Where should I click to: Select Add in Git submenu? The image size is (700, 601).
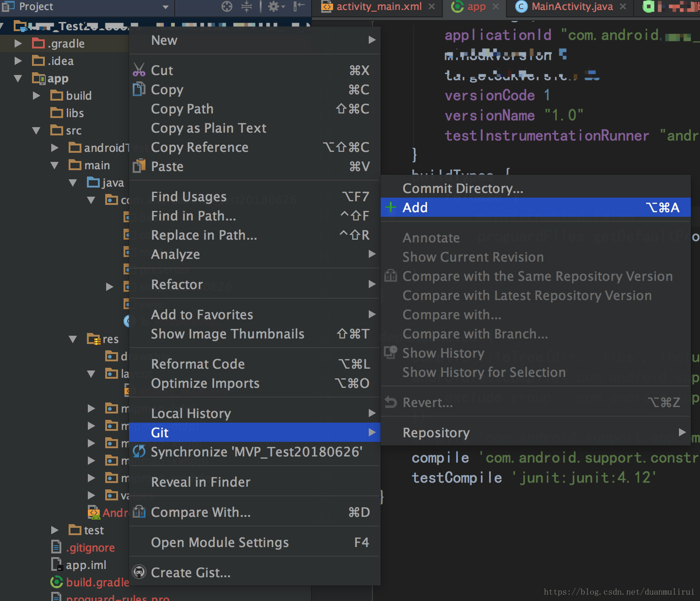click(535, 208)
